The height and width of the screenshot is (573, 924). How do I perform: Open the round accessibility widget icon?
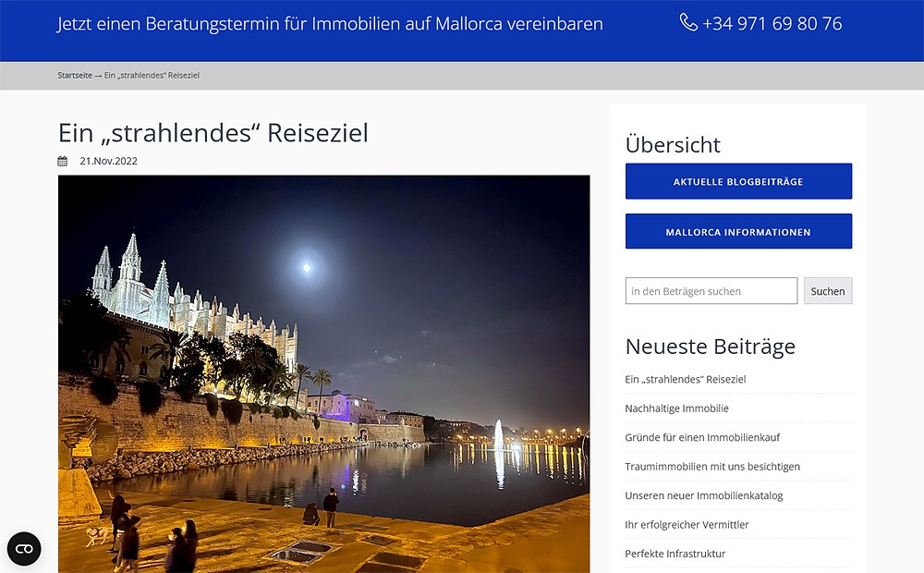[24, 549]
